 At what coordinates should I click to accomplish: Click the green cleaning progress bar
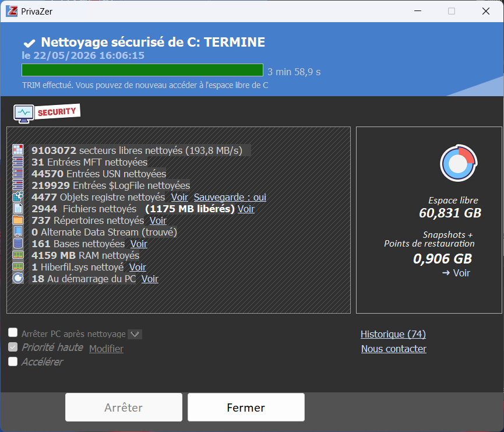pos(142,70)
